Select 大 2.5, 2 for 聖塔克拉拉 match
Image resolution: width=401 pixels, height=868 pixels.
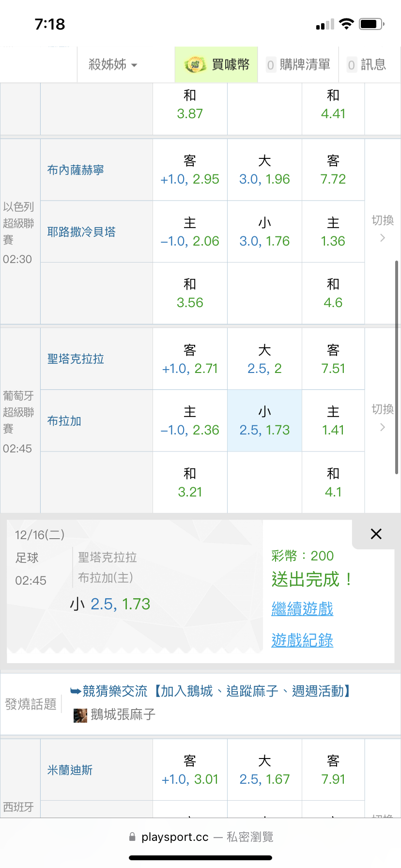tap(264, 359)
